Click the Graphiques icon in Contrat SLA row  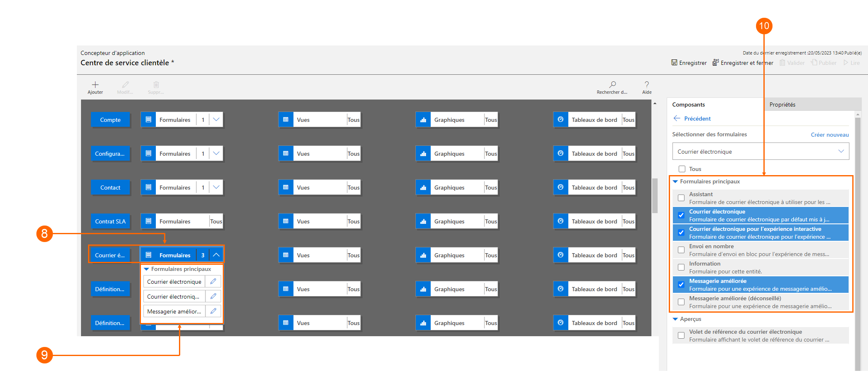(423, 221)
